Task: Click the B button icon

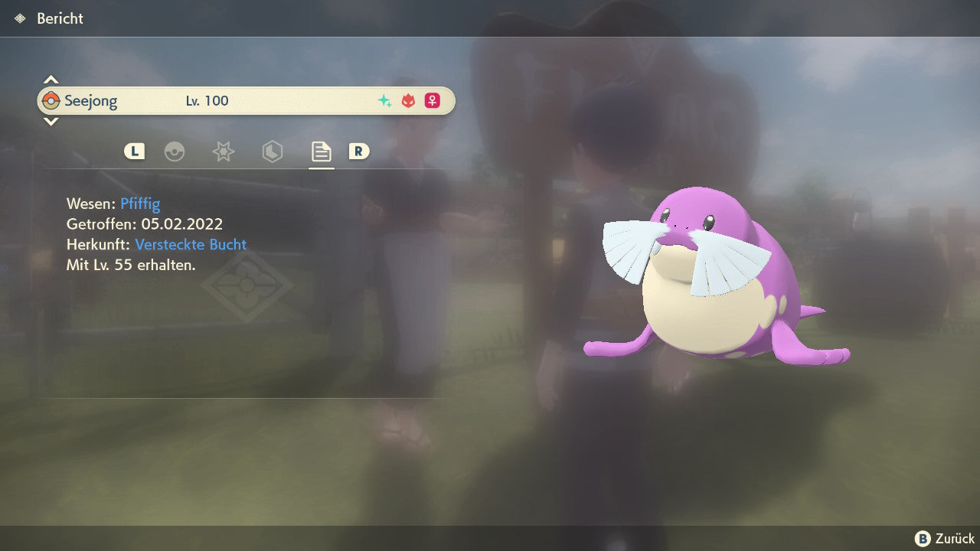Action: [x=923, y=539]
